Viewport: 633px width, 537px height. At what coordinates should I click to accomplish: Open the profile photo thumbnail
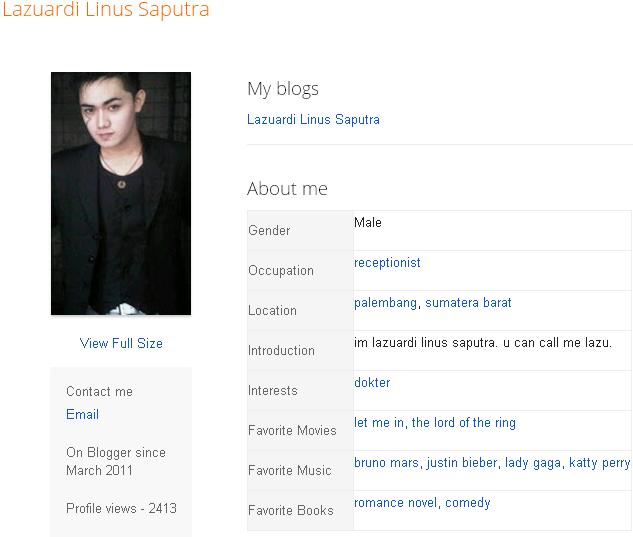[x=120, y=193]
